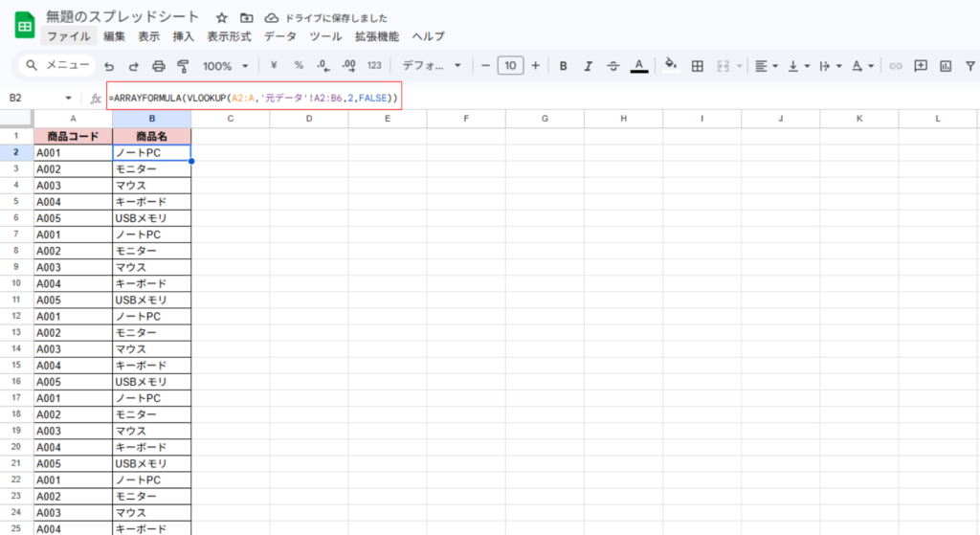Select the 商品名 header cell
The height and width of the screenshot is (535, 980).
point(152,136)
